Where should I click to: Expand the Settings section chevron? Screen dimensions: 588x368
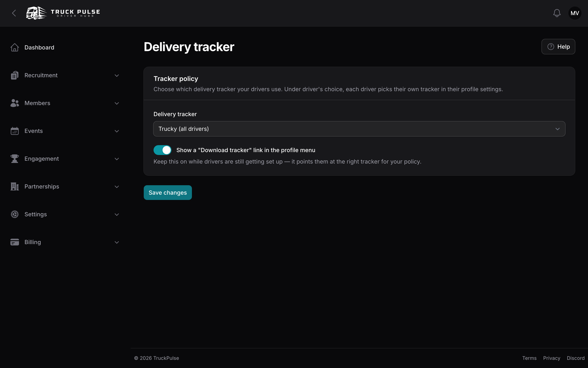point(117,214)
